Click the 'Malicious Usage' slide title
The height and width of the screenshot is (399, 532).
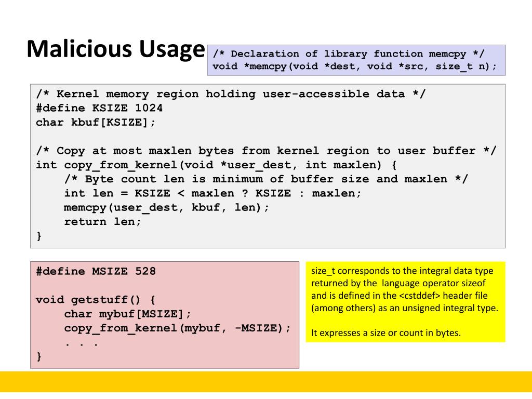tap(116, 49)
